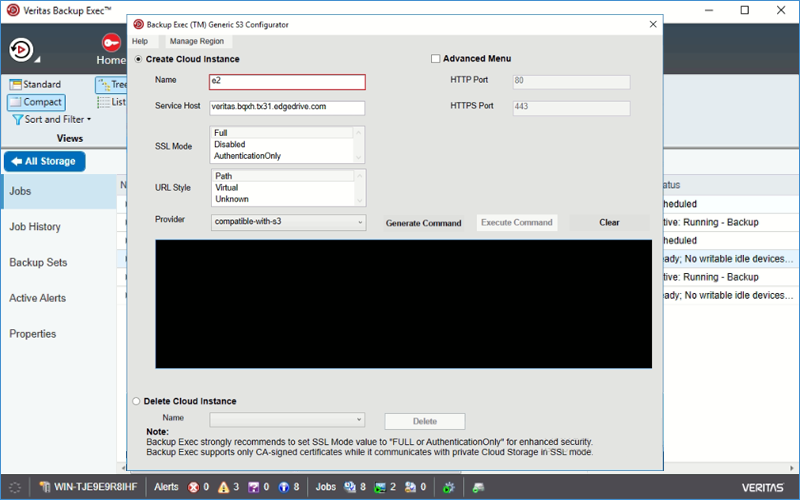Click the Clear button
The height and width of the screenshot is (500, 800).
click(x=609, y=222)
